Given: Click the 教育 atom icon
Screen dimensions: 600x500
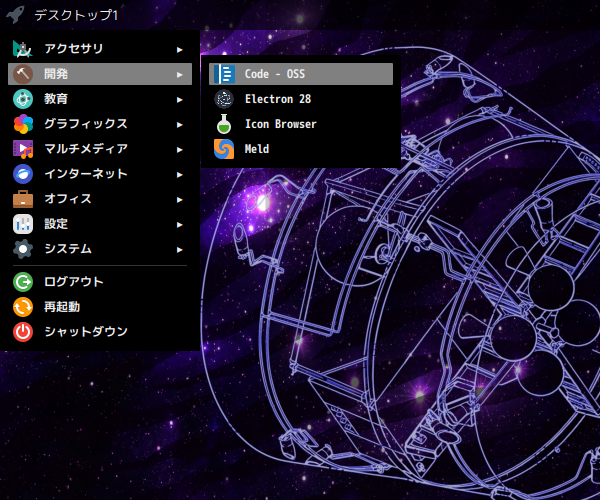Looking at the screenshot, I should (23, 99).
